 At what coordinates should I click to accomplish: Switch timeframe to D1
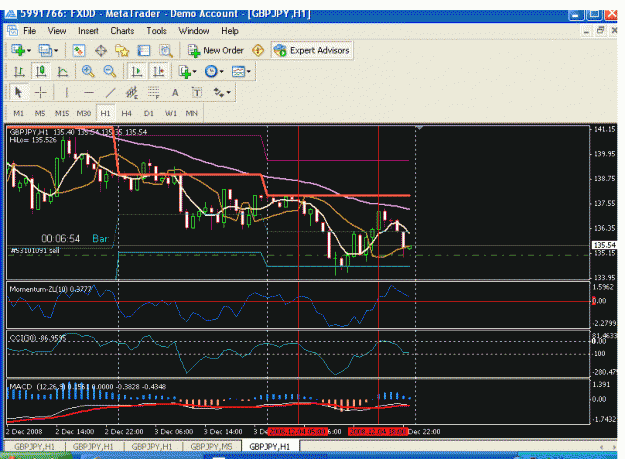[x=148, y=113]
